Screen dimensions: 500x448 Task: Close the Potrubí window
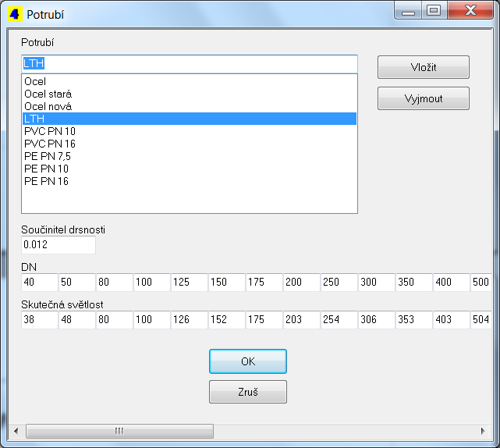point(470,11)
